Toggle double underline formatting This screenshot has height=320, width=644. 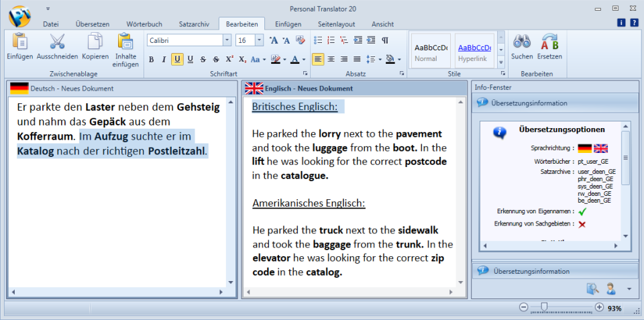(190, 60)
